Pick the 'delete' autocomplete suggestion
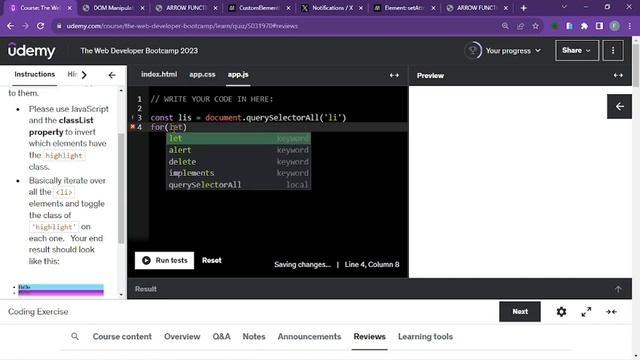The image size is (640, 360). 238,162
